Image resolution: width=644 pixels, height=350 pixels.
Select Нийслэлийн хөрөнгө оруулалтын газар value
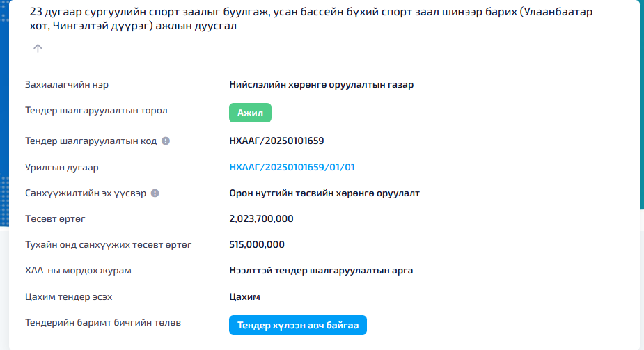321,85
